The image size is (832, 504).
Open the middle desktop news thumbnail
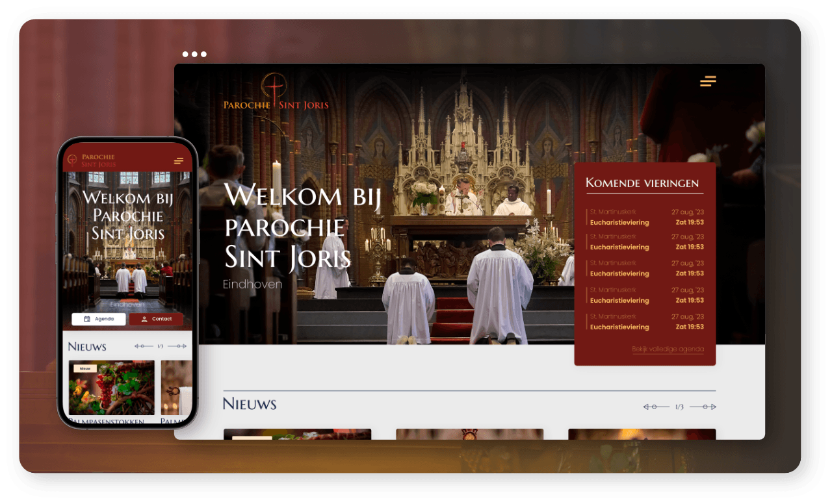coord(470,434)
